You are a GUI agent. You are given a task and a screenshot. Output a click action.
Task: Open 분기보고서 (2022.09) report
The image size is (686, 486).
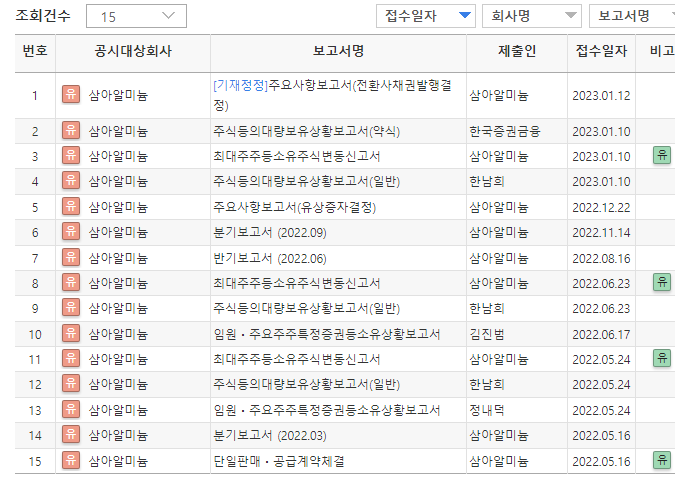click(270, 232)
